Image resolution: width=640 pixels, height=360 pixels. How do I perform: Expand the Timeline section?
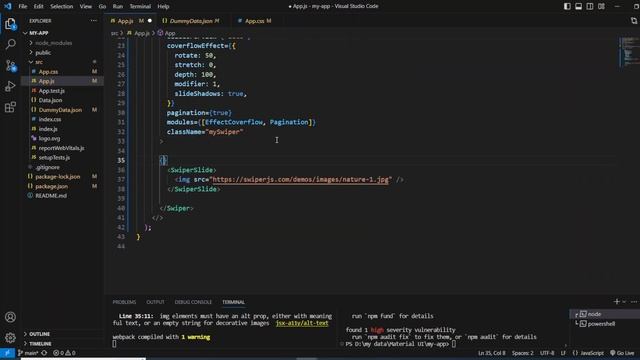pos(62,344)
